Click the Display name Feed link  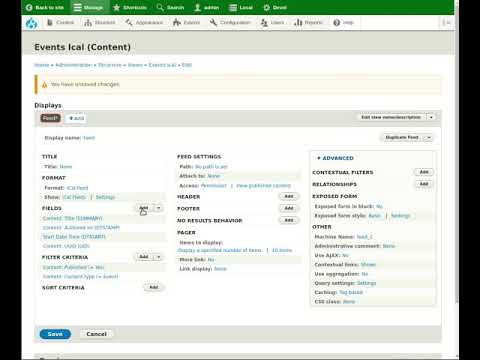tap(89, 138)
